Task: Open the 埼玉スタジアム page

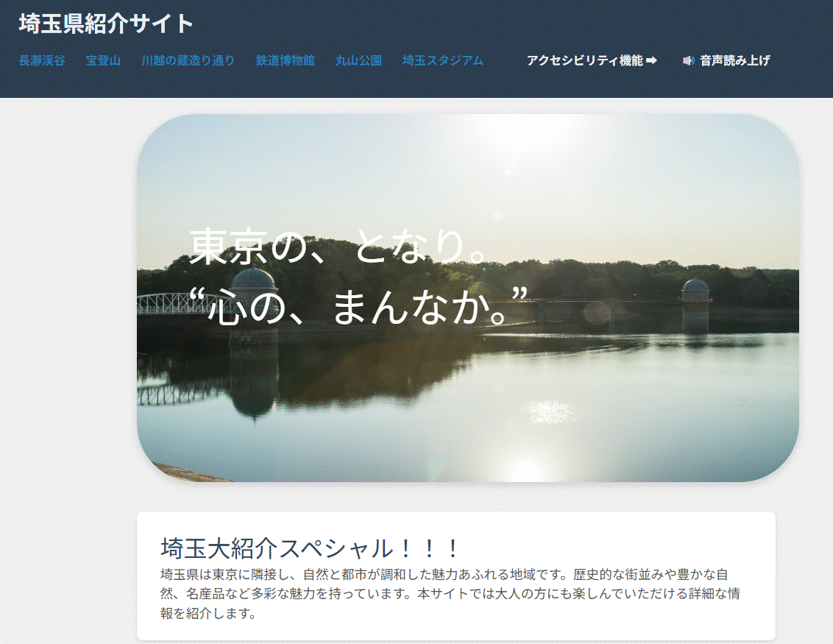Action: (443, 61)
